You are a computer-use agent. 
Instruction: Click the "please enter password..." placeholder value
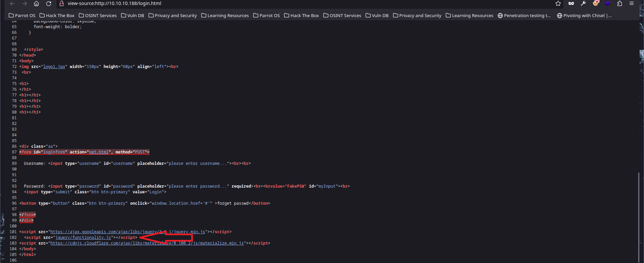(198, 186)
